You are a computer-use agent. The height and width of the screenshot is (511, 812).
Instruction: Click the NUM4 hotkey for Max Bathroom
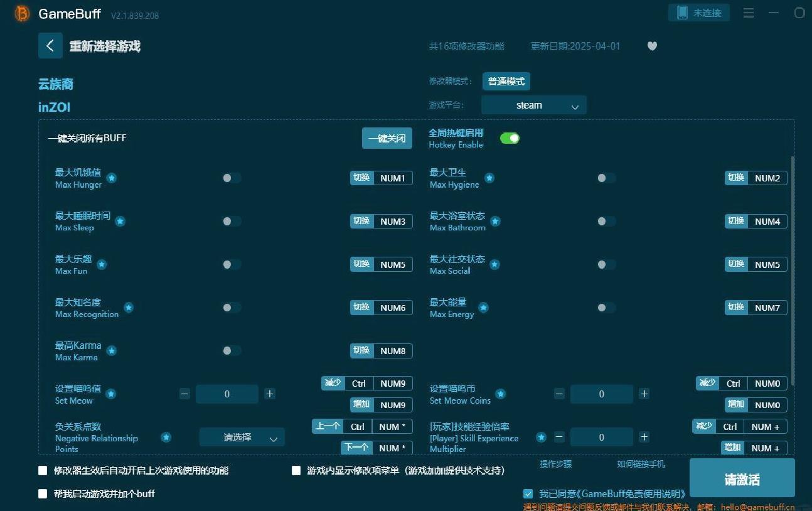coord(767,222)
